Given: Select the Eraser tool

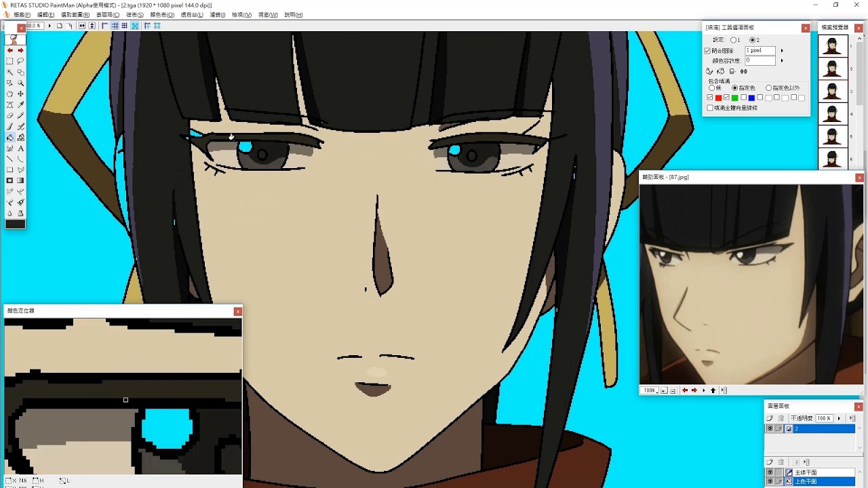Looking at the screenshot, I should coord(9,115).
